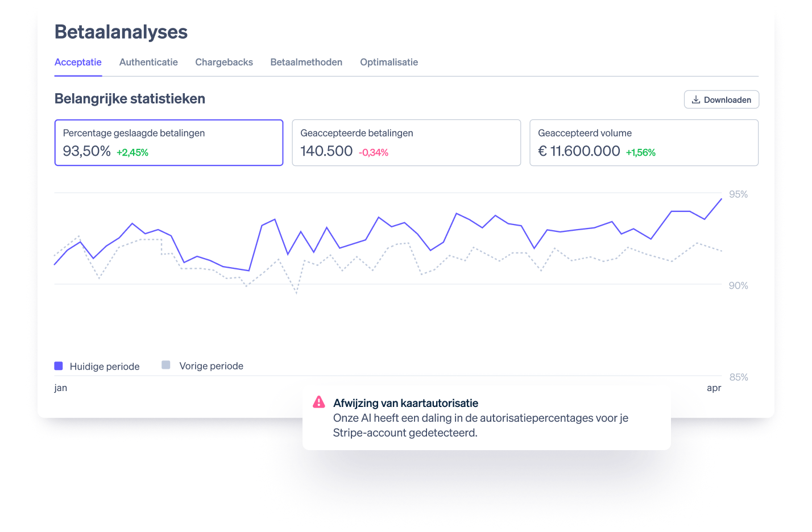Viewport: 812px width, 532px height.
Task: Click the purple Huidige periode legend square
Action: 59,366
